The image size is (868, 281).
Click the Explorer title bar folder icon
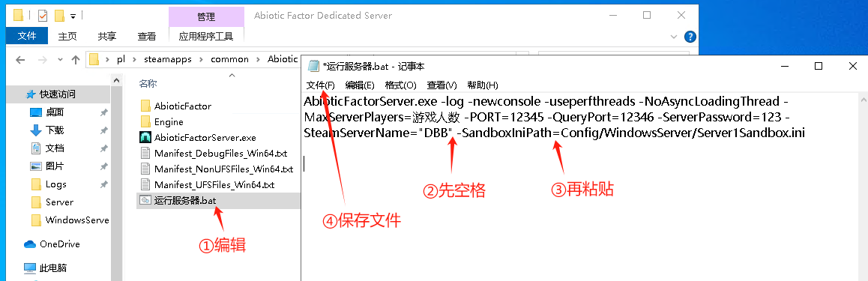tap(18, 15)
